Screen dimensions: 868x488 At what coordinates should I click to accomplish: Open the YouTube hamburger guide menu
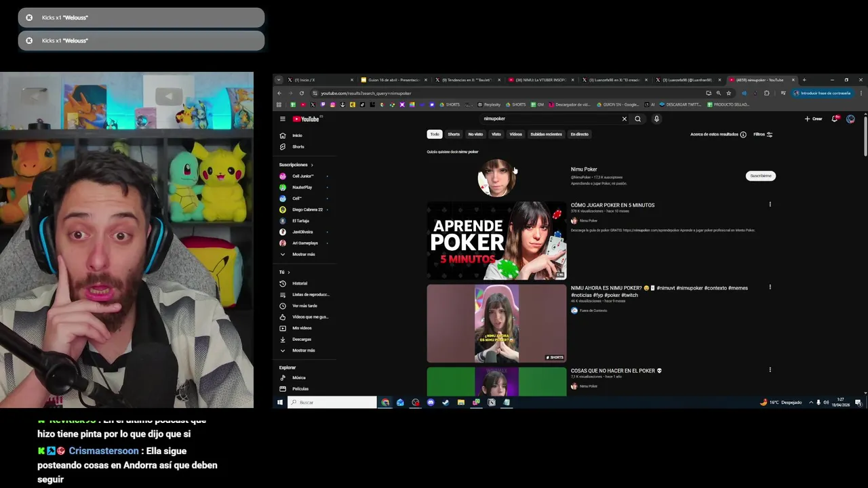click(283, 119)
